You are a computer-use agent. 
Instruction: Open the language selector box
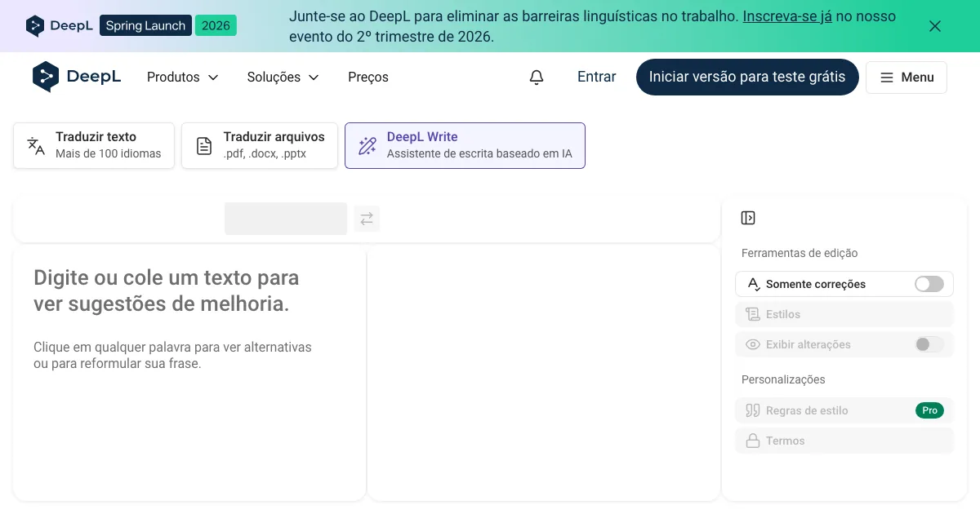pos(286,219)
